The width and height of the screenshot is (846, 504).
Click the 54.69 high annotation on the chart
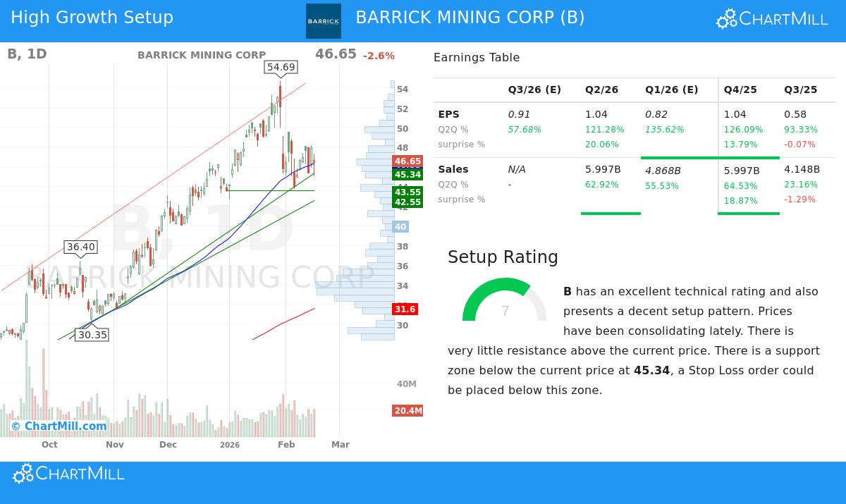coord(280,67)
